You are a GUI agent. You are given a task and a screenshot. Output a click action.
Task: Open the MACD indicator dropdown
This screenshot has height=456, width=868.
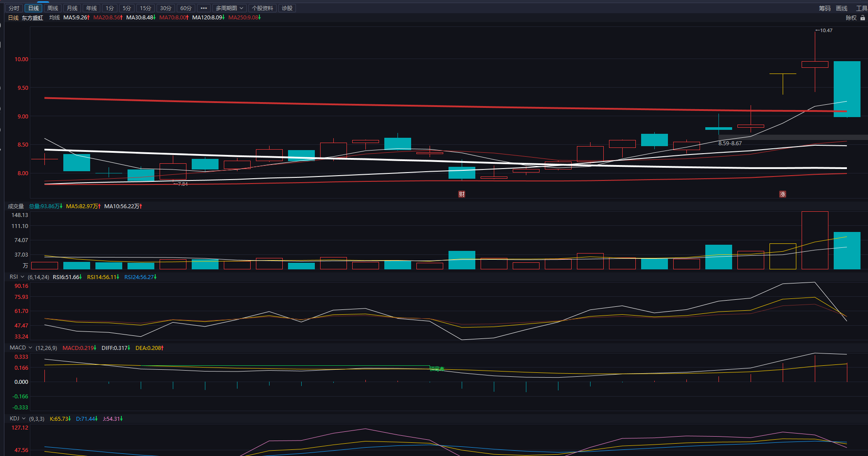click(21, 348)
